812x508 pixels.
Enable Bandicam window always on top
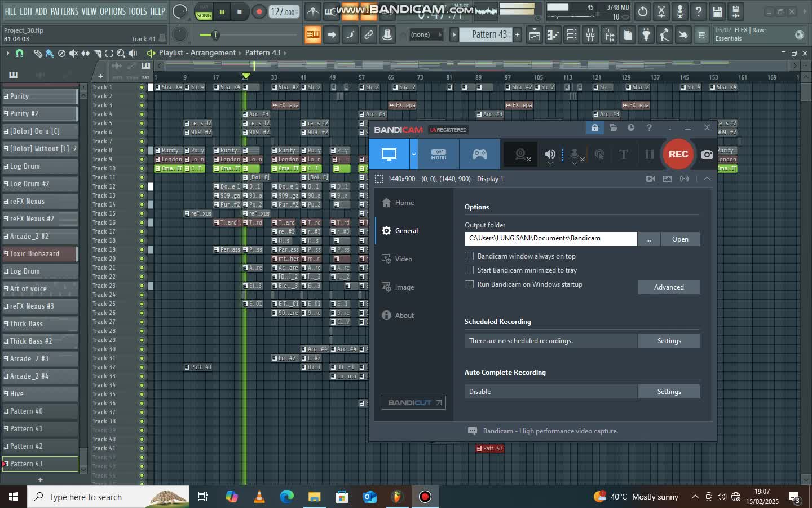tap(469, 256)
